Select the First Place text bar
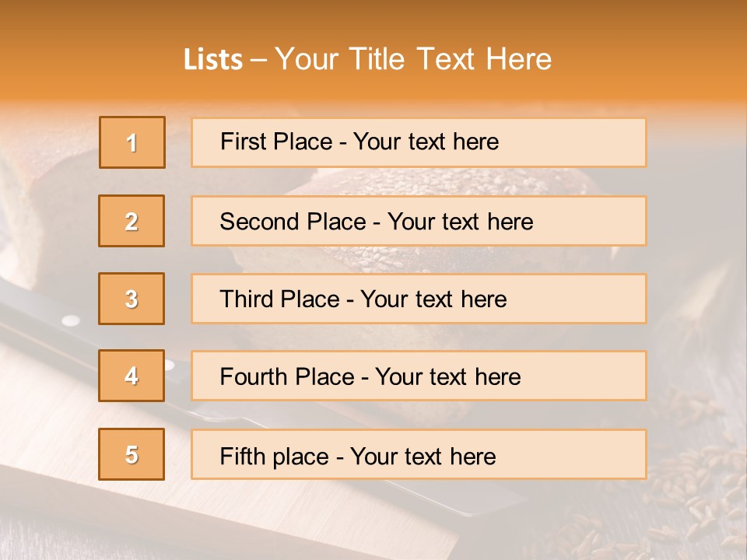This screenshot has height=560, width=747. (x=419, y=142)
